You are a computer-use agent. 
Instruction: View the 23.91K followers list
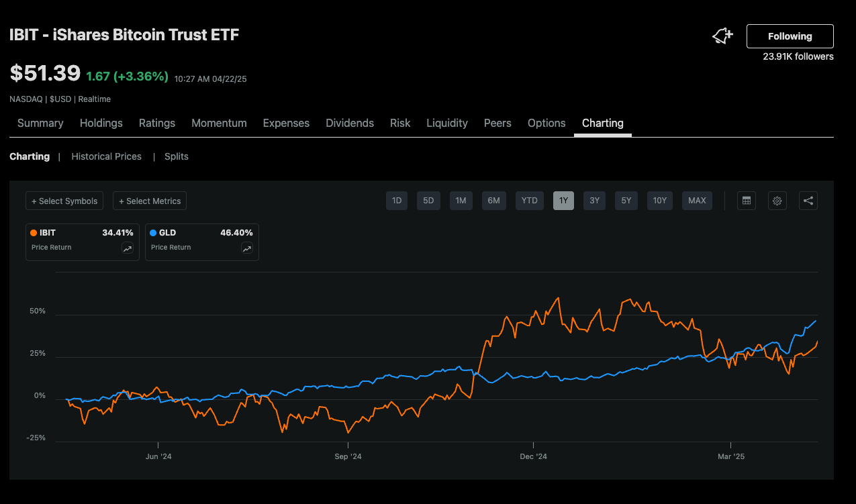tap(798, 56)
